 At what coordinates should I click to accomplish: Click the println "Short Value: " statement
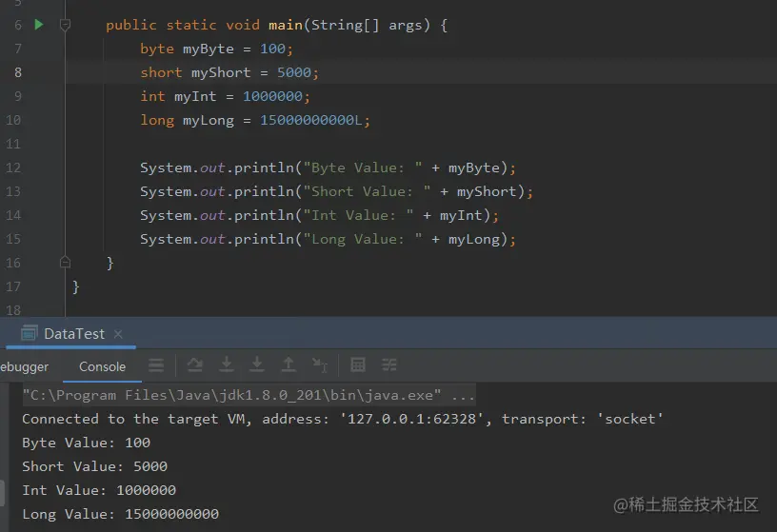point(336,191)
